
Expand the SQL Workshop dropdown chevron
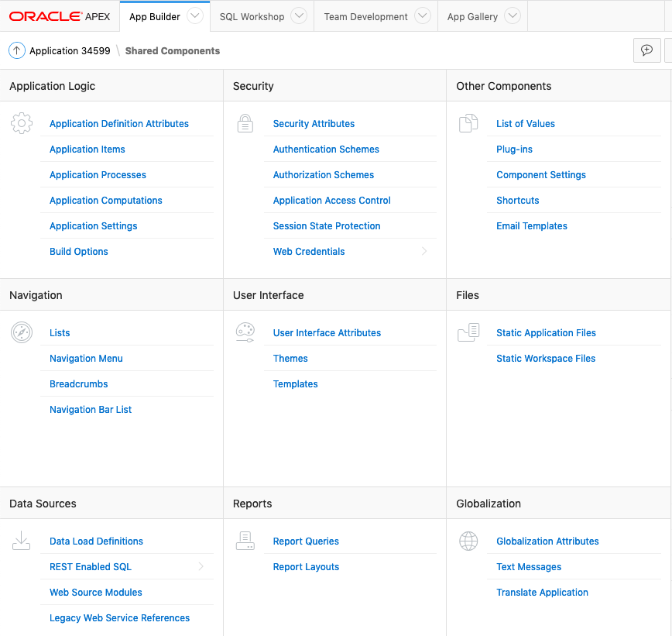coord(300,15)
